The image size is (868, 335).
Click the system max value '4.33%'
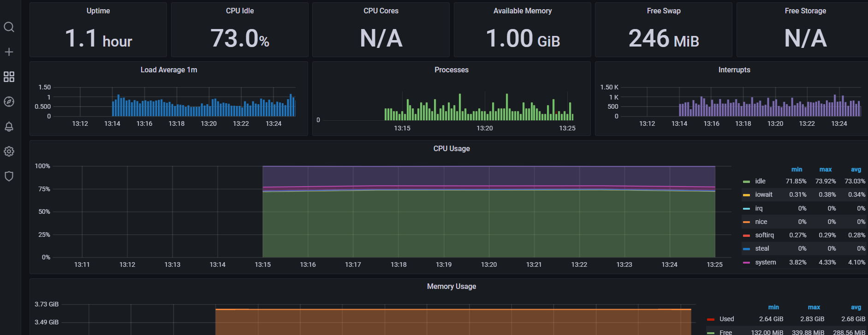pos(827,262)
